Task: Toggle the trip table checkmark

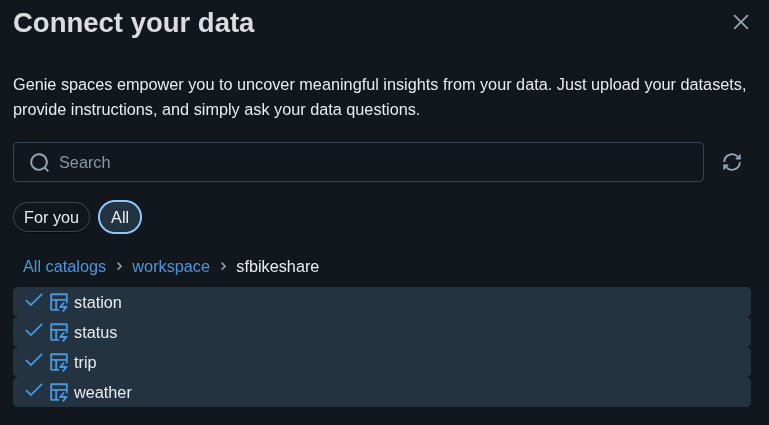Action: [34, 361]
